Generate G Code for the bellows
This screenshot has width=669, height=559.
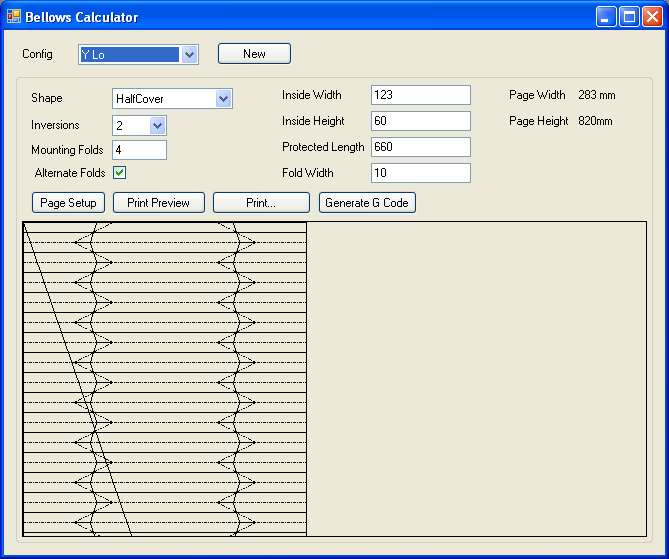pyautogui.click(x=367, y=203)
